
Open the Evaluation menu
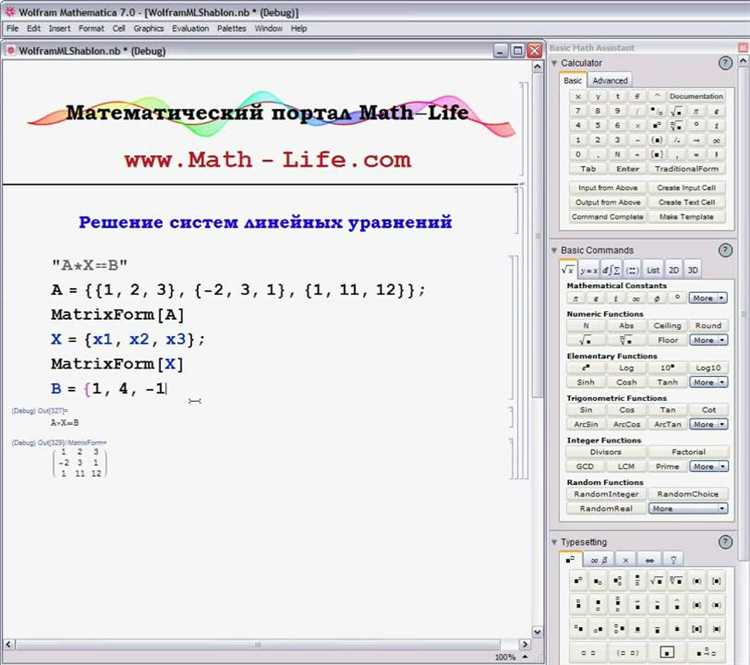(x=190, y=28)
